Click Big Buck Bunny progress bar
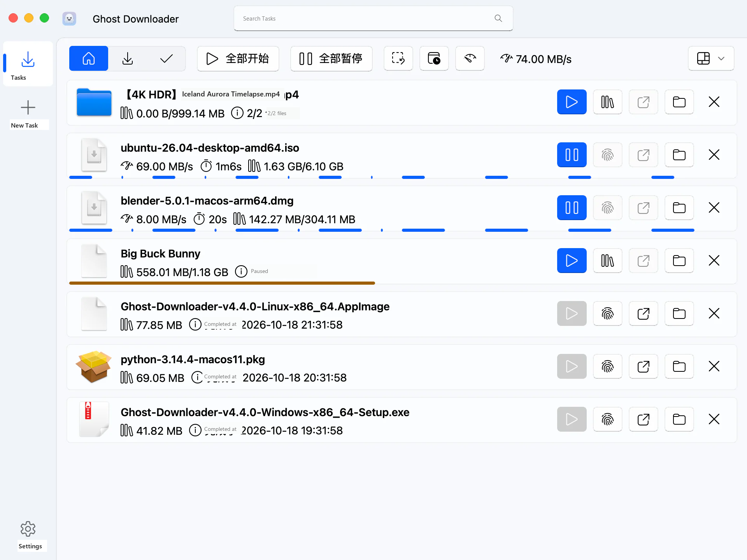 [222, 283]
